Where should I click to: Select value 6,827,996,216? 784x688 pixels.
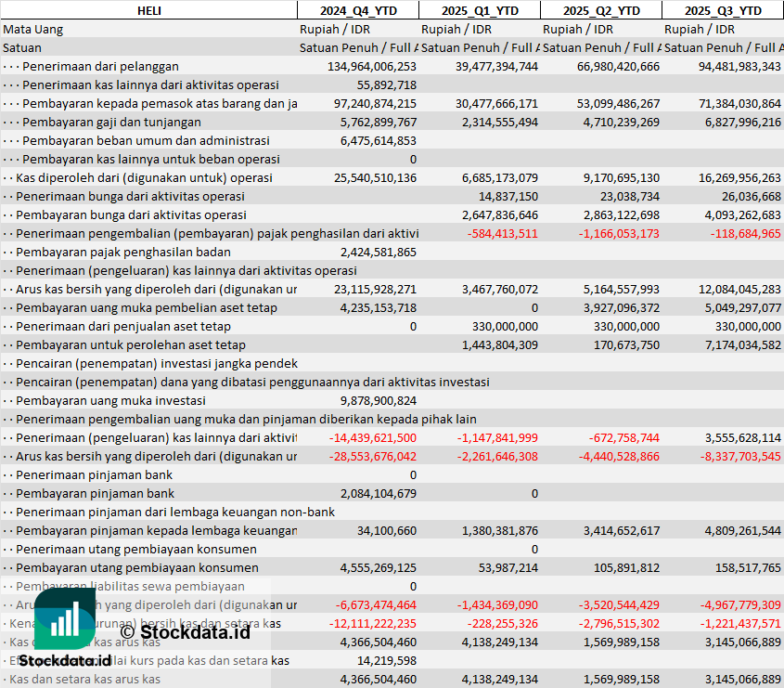click(743, 122)
